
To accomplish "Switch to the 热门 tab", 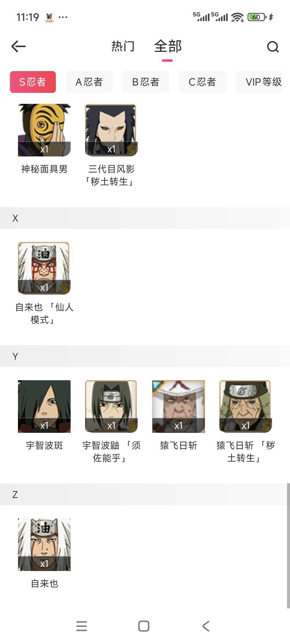I will click(x=123, y=46).
